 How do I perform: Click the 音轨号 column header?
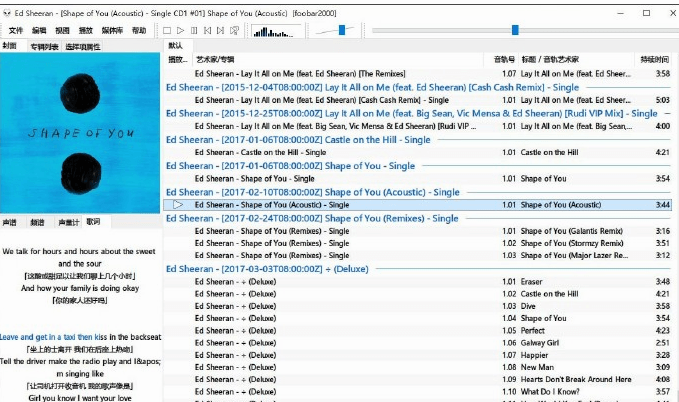500,59
